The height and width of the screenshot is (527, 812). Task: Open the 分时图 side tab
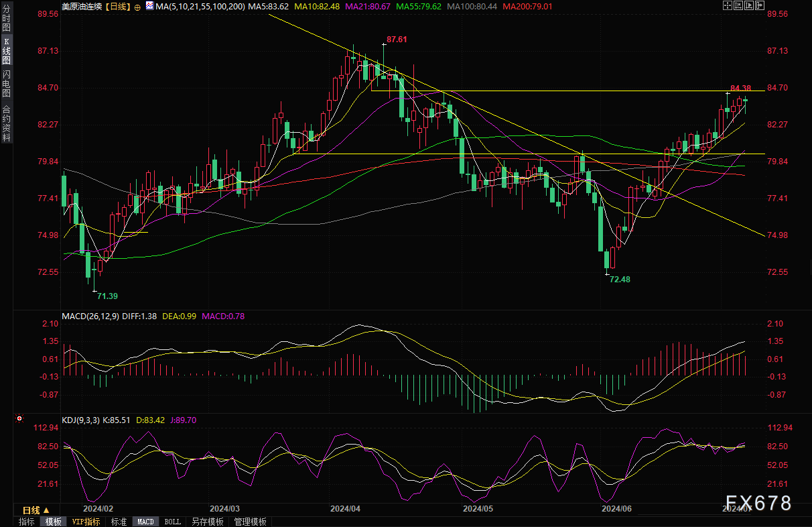[6, 19]
